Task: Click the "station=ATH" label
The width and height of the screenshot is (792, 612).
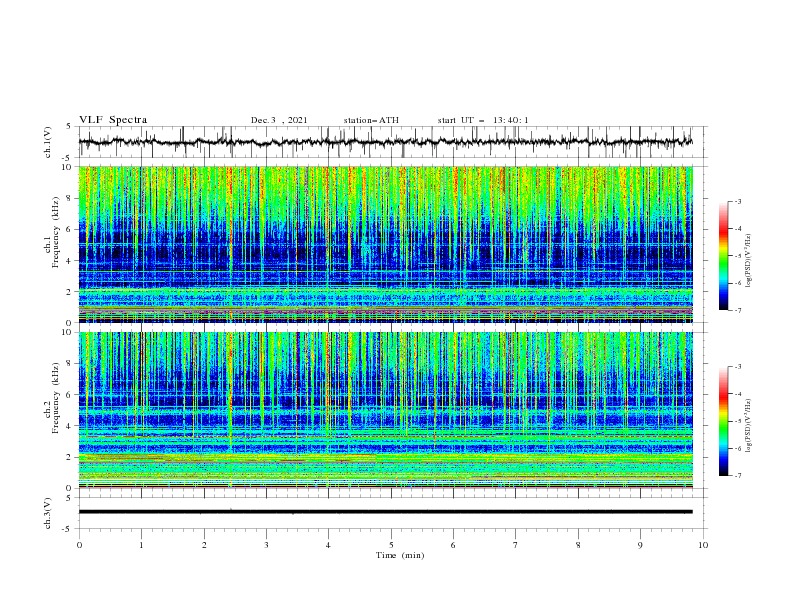Action: click(371, 120)
